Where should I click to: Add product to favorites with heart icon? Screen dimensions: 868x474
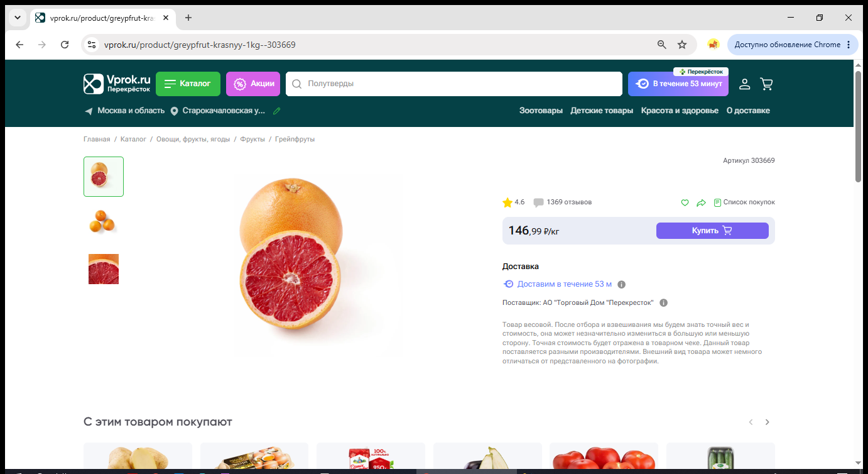point(685,202)
